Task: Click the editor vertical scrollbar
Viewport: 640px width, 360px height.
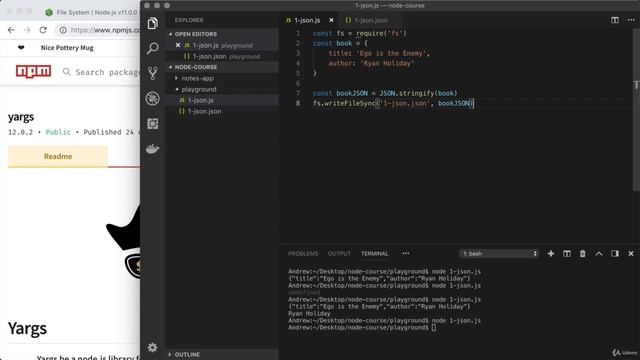Action: (636, 110)
